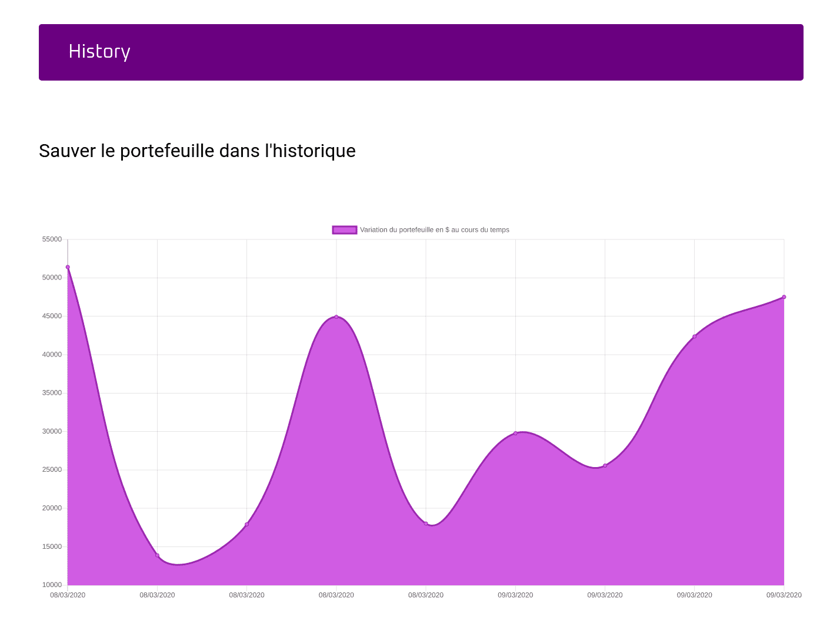Select data point near 42500 on chart
The height and width of the screenshot is (630, 840).
(694, 336)
